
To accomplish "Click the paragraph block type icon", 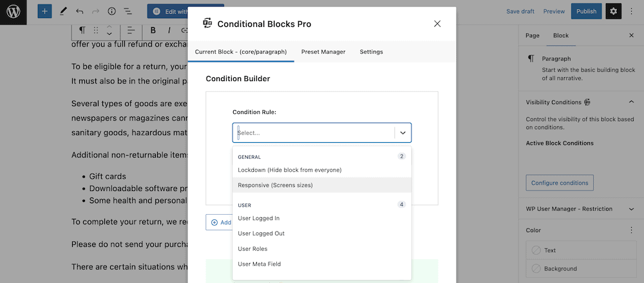I will tap(82, 30).
